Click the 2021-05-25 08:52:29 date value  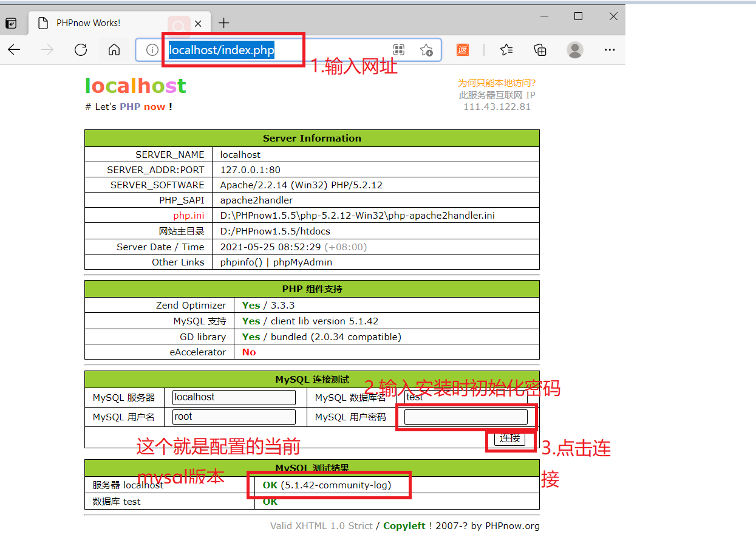pyautogui.click(x=270, y=247)
